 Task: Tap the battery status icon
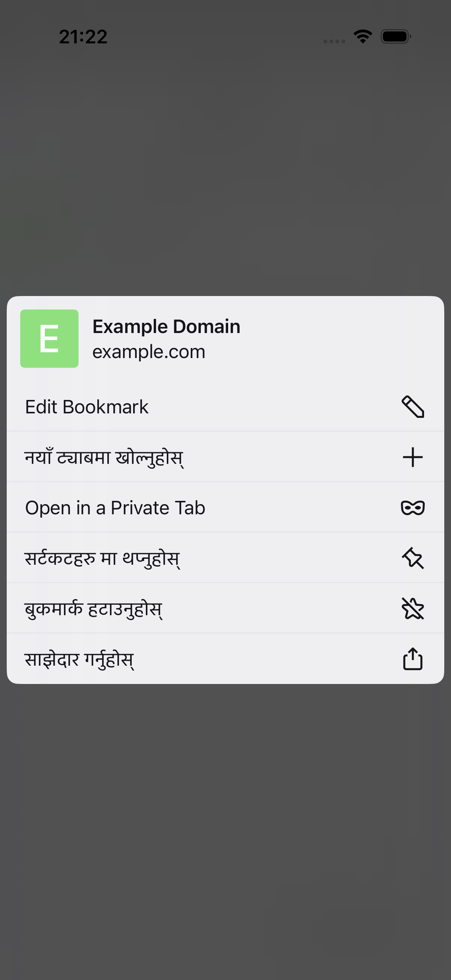pos(396,37)
